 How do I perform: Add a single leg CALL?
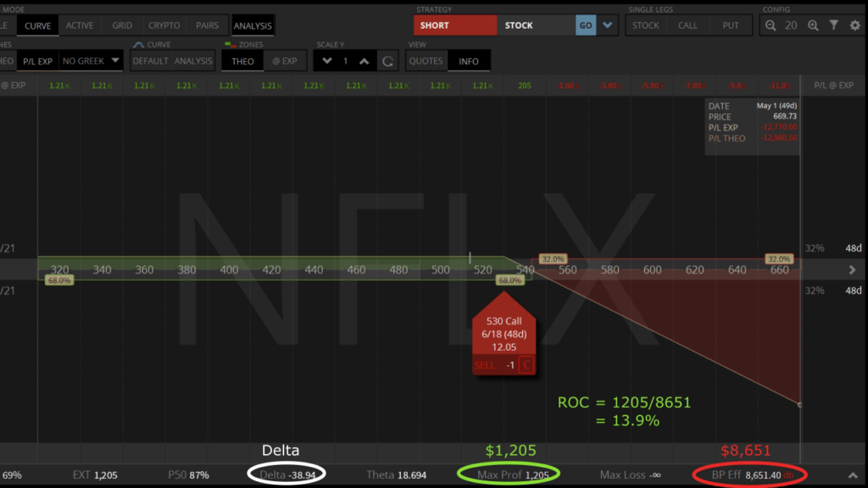click(687, 25)
